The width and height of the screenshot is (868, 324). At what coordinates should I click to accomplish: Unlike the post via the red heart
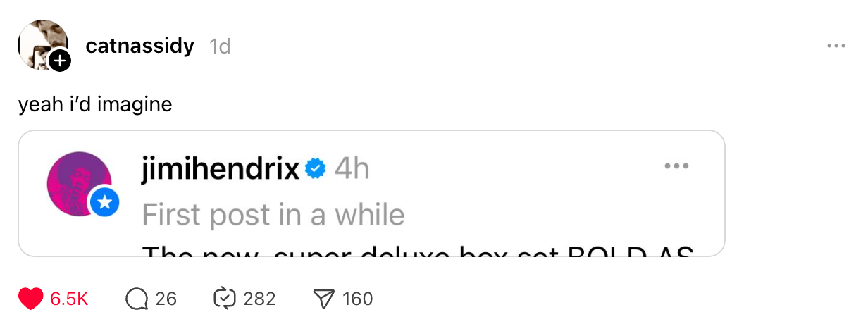(30, 299)
